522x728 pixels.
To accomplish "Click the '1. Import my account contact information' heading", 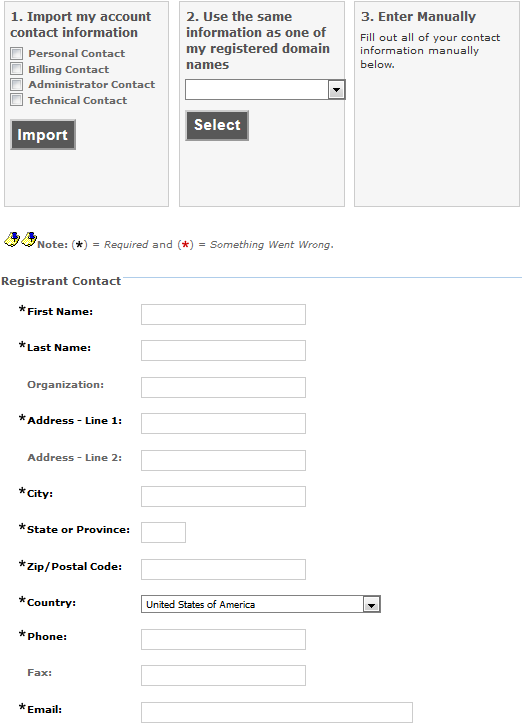I will point(81,25).
